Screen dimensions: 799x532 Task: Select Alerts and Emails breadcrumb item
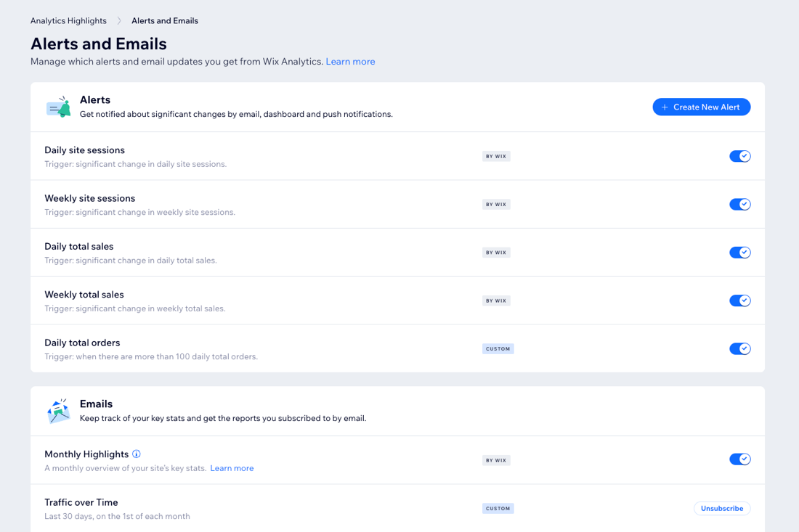(x=165, y=21)
